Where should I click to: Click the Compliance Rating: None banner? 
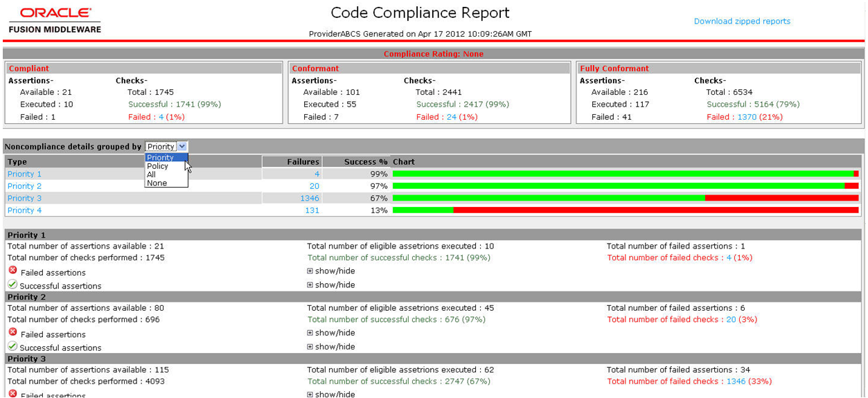pyautogui.click(x=434, y=54)
